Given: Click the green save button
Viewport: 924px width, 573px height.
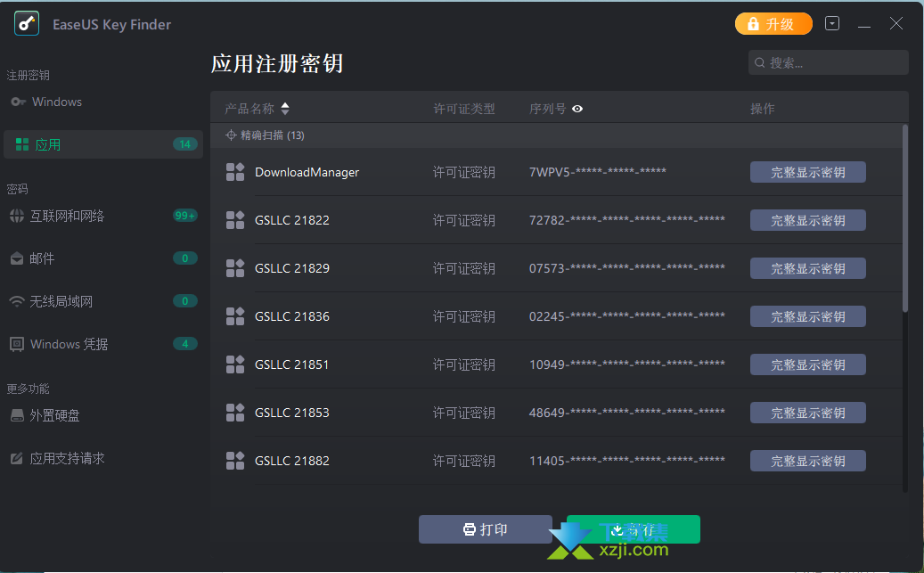Looking at the screenshot, I should click(634, 529).
